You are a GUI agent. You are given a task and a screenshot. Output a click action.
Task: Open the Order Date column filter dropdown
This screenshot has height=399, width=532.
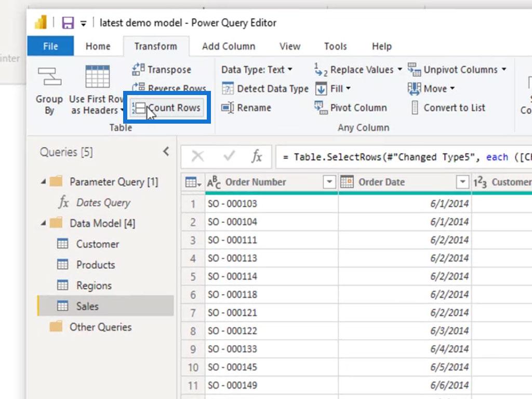click(462, 182)
